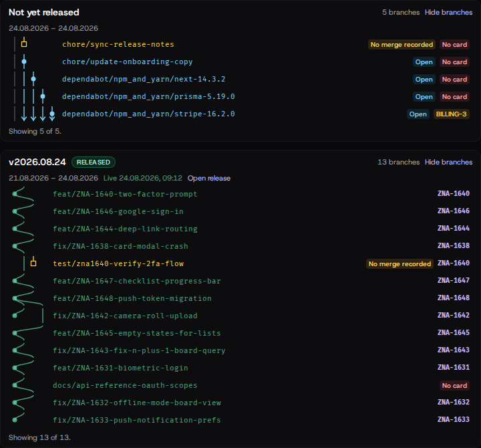The image size is (481, 448).
Task: Open branch feat/ZNA-1645-empty-states-for-lists
Action: (137, 333)
